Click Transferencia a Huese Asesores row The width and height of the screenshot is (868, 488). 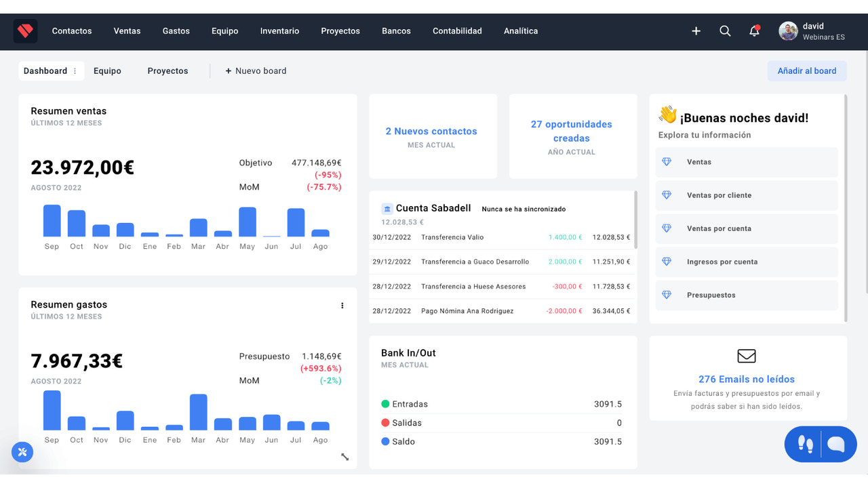pos(501,287)
